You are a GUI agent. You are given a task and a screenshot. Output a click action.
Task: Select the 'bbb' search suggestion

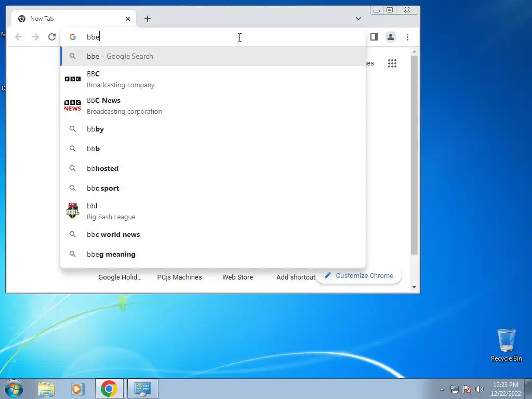213,149
